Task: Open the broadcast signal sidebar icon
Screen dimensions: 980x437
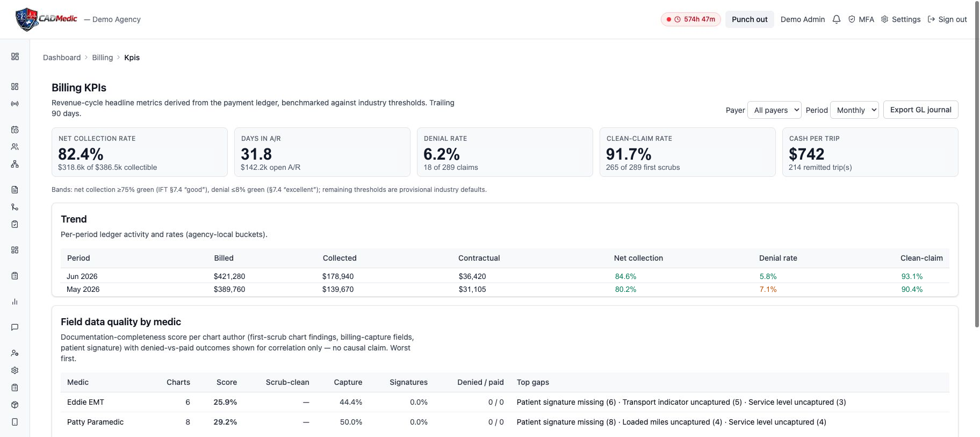Action: click(x=15, y=104)
